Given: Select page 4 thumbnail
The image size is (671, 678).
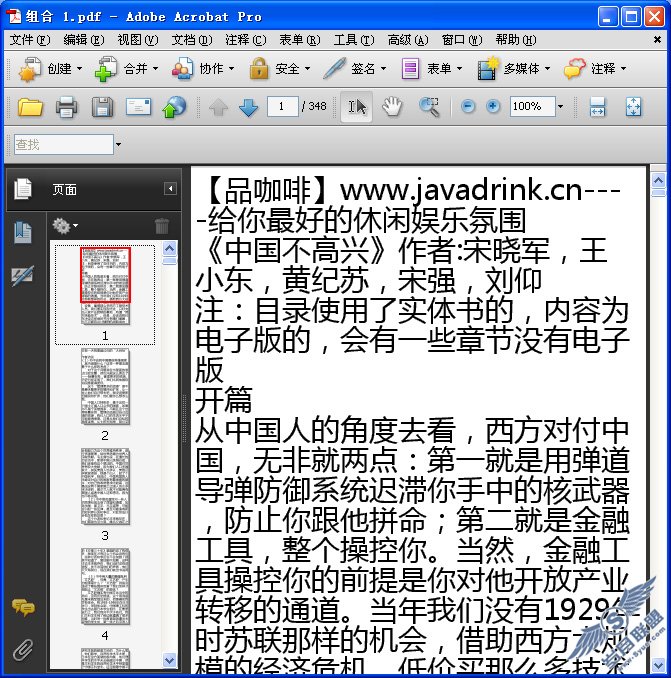Looking at the screenshot, I should 105,586.
